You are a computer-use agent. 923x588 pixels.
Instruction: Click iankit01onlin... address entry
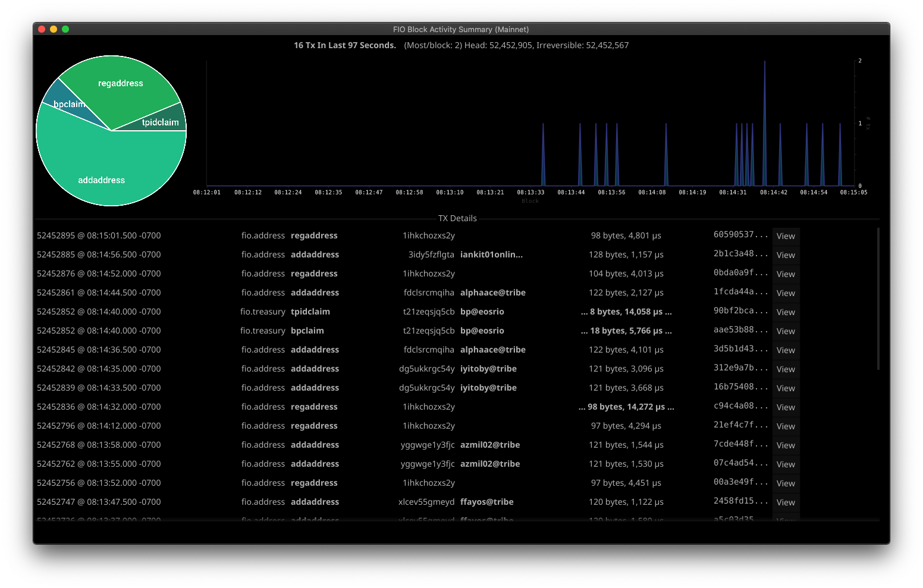tap(491, 255)
